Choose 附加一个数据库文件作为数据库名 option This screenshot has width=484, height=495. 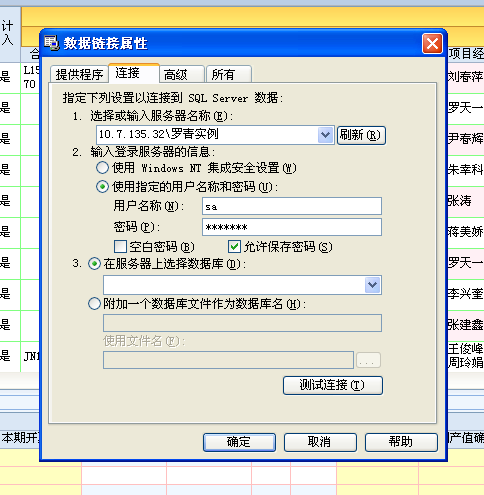(94, 304)
